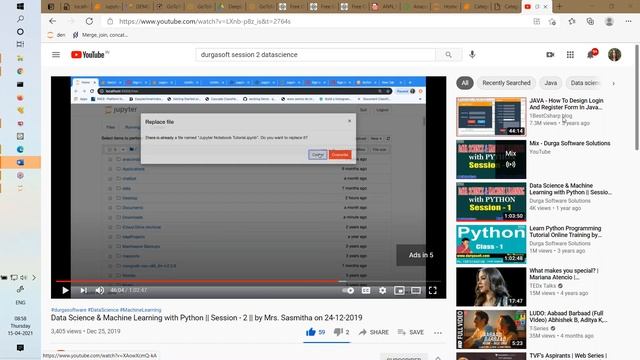
Task: Open more actions ellipsis under video
Action: pos(438,333)
